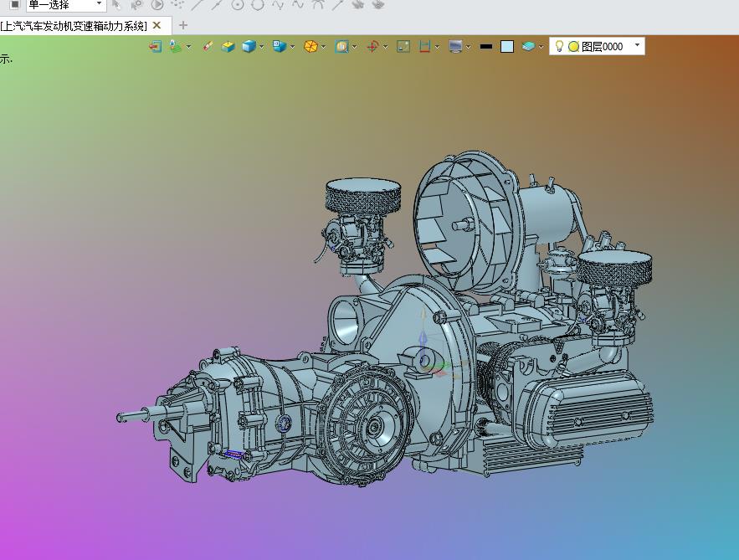
Task: Toggle the small square filter checkbox at top-left
Action: click(x=14, y=5)
